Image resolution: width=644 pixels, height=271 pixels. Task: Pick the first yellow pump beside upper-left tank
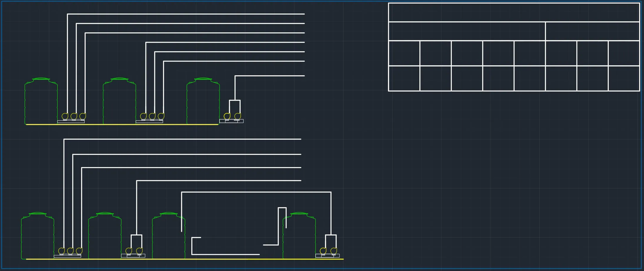click(65, 116)
